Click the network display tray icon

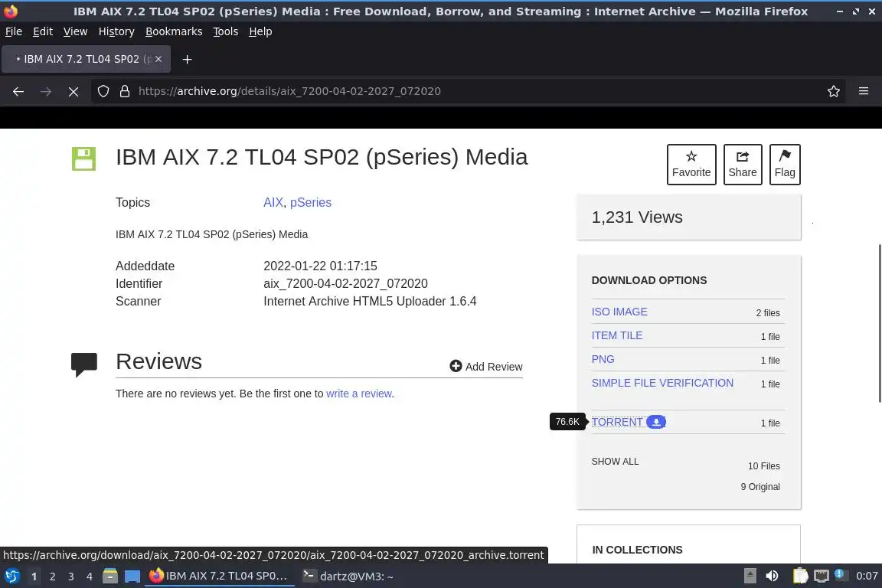point(822,577)
